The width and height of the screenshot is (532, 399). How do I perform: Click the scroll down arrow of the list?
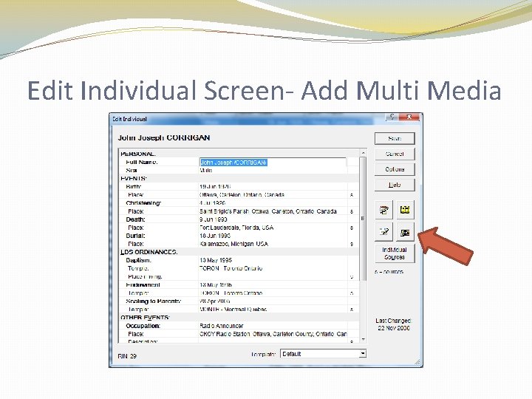363,340
